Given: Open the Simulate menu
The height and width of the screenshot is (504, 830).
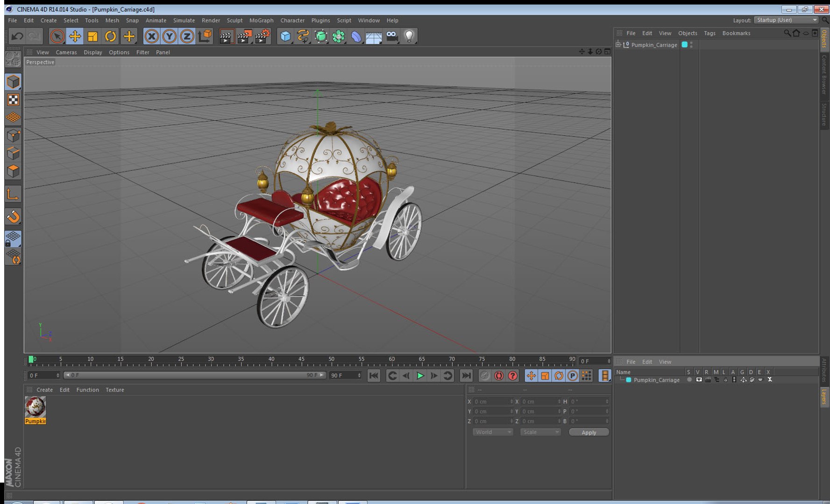Looking at the screenshot, I should (184, 21).
